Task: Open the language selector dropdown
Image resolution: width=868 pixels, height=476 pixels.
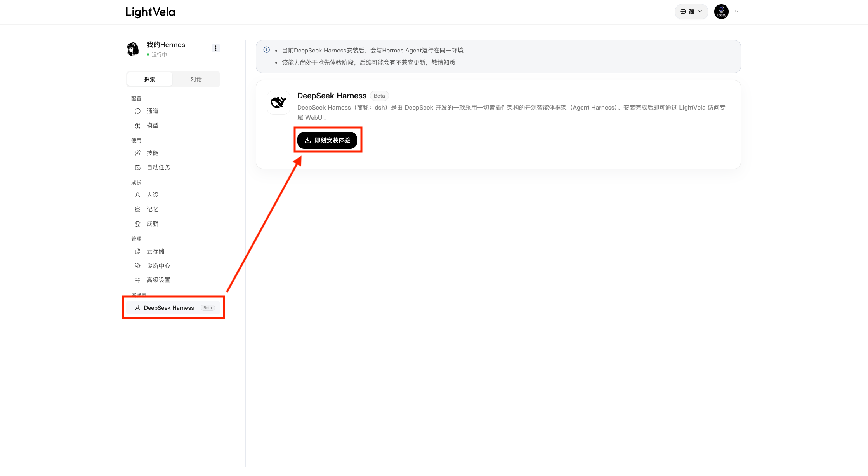Action: pyautogui.click(x=691, y=12)
